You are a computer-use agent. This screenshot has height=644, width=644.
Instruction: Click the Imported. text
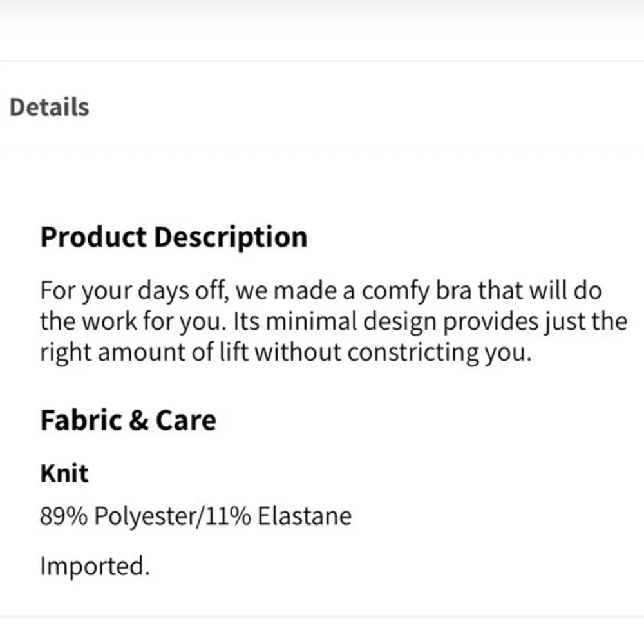(95, 566)
